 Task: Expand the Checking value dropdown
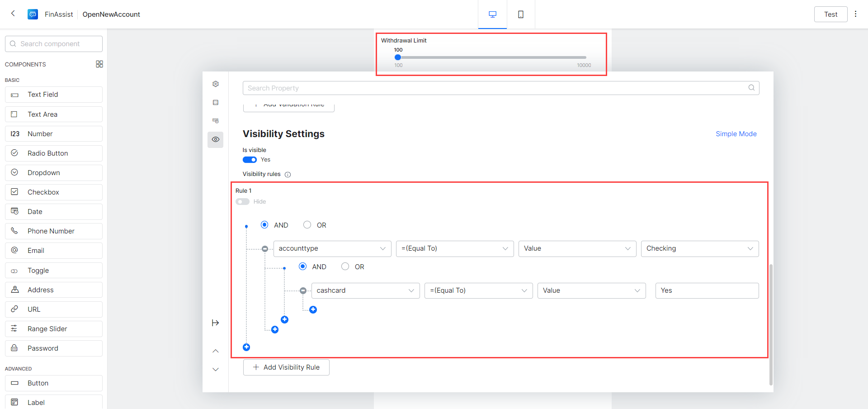click(699, 248)
